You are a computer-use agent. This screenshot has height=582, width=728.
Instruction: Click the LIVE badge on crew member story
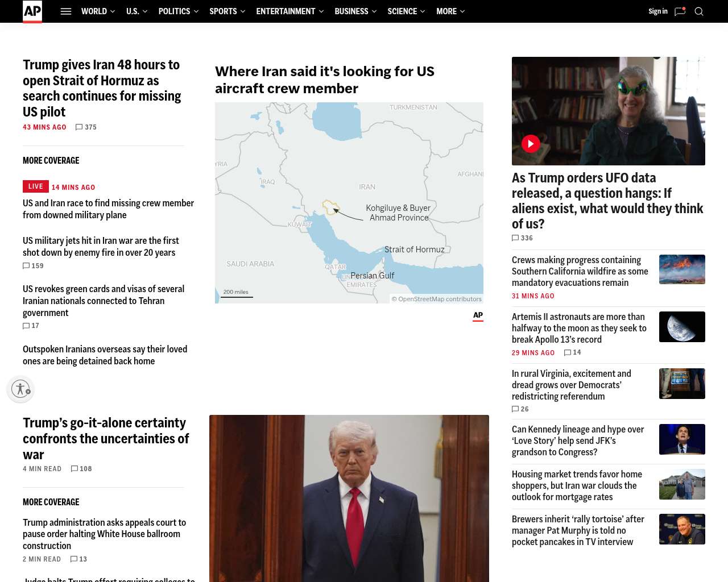pyautogui.click(x=35, y=186)
